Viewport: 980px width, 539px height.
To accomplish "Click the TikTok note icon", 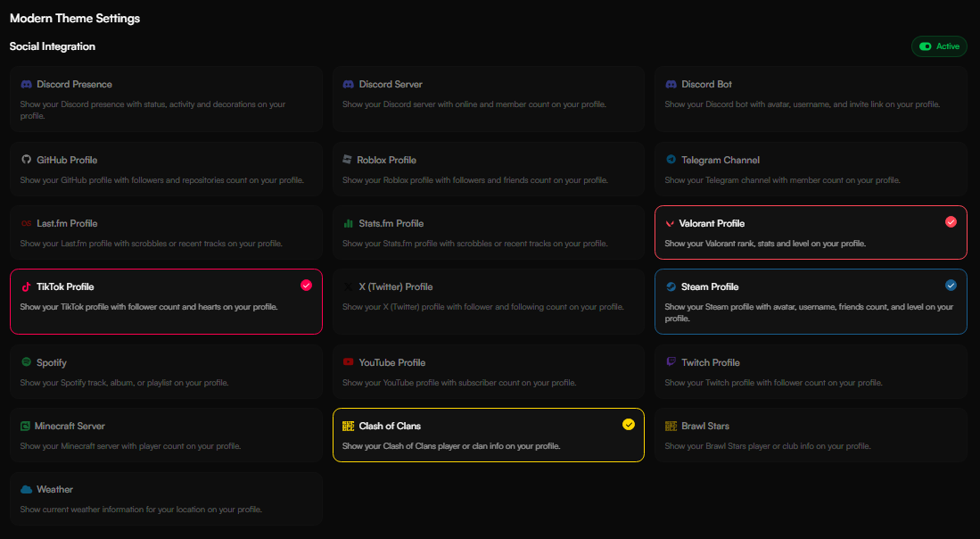I will [26, 286].
